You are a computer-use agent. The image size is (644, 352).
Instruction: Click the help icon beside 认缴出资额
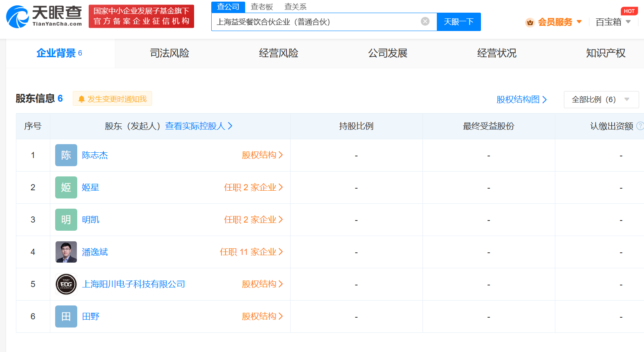[x=640, y=126]
